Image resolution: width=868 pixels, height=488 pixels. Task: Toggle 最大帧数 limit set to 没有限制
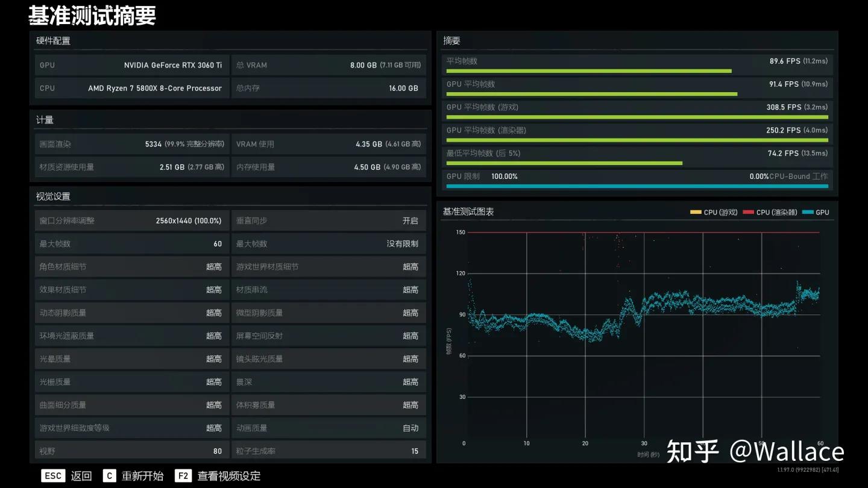[329, 243]
